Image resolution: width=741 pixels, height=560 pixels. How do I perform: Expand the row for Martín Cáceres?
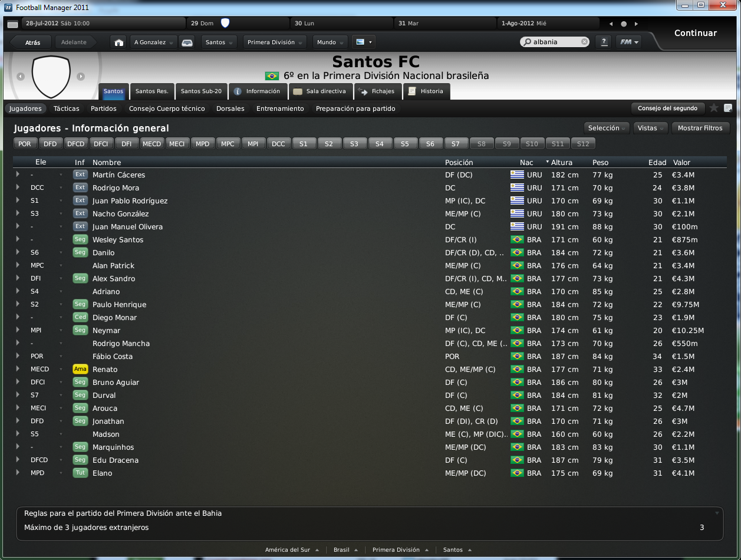18,174
